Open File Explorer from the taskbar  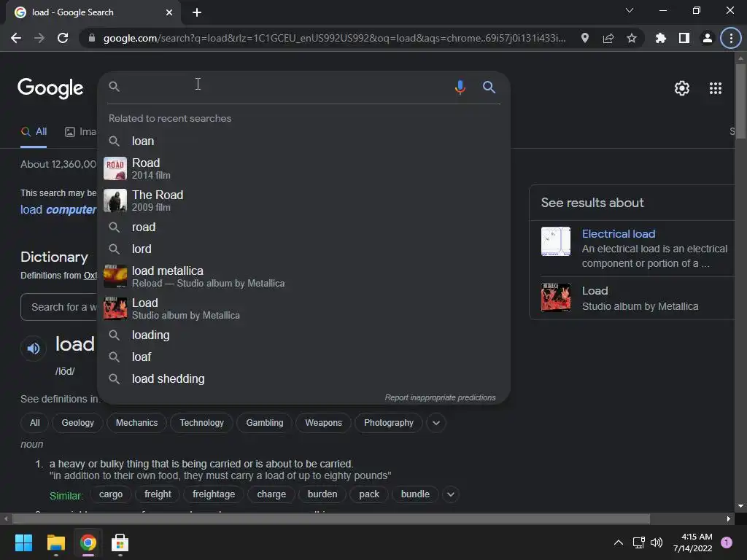pyautogui.click(x=55, y=542)
